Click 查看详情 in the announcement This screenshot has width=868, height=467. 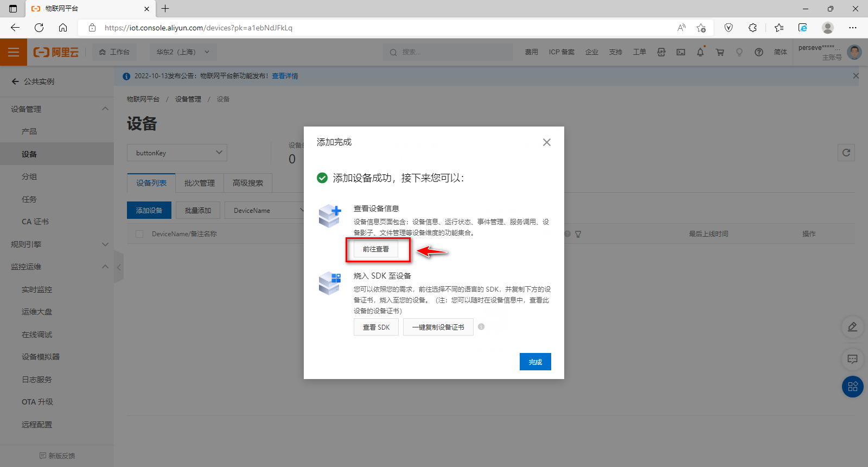click(x=285, y=76)
